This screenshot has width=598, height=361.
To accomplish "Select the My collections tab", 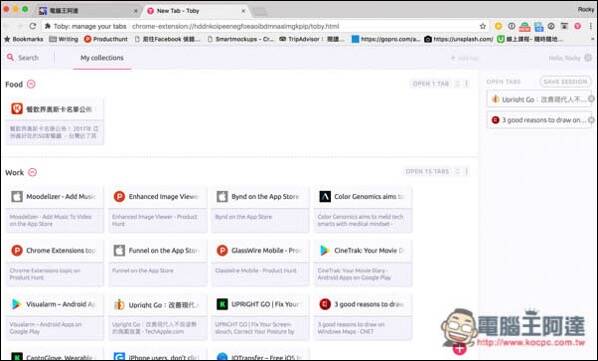I will tap(102, 58).
